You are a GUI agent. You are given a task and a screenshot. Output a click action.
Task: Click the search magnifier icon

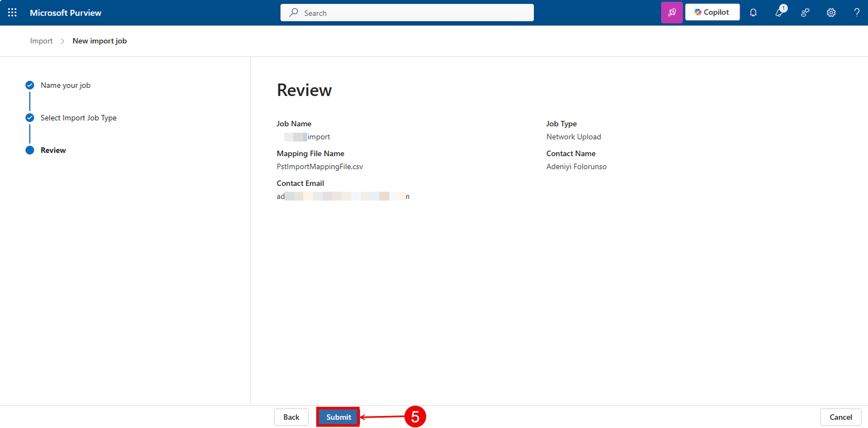293,12
